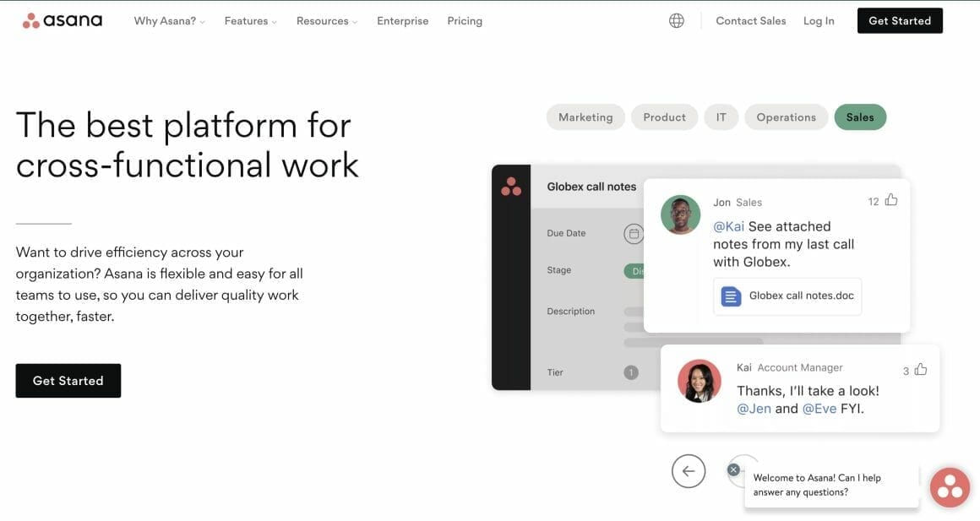980x521 pixels.
Task: Click the Tier number badge
Action: pos(630,372)
